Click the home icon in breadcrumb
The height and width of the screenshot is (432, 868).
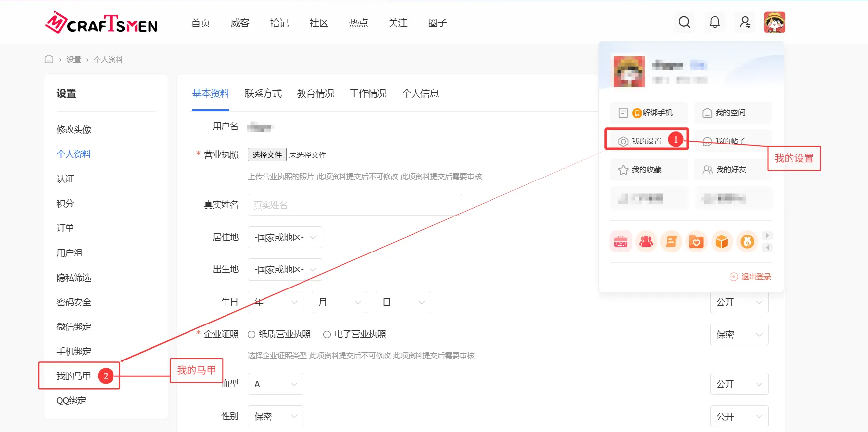(49, 59)
